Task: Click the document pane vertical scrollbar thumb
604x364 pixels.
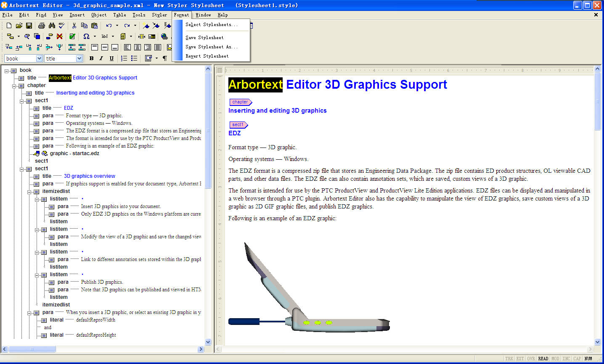Action: [x=597, y=101]
